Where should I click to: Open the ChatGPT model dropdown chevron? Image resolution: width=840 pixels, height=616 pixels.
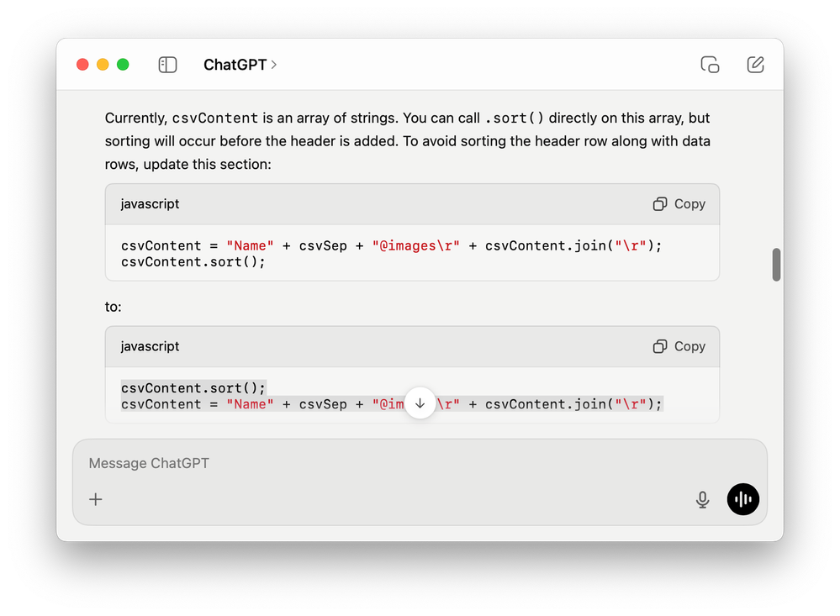(x=274, y=65)
